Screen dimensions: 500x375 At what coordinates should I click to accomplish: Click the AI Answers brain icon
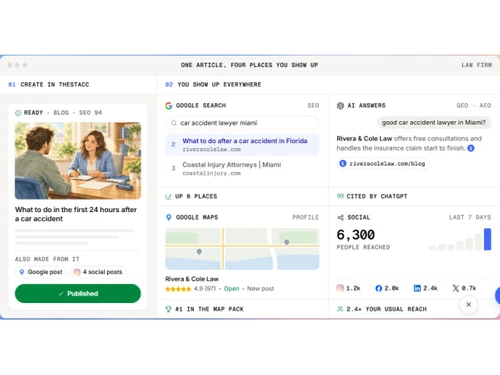(x=340, y=106)
